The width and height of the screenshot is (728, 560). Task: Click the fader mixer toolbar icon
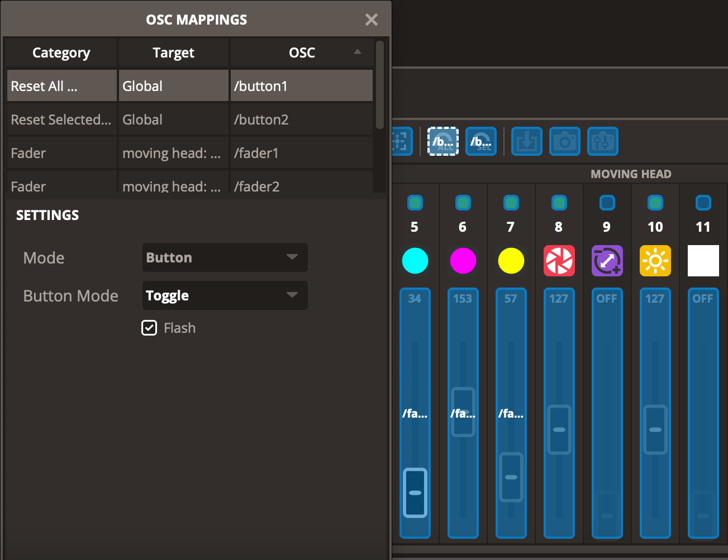(602, 141)
